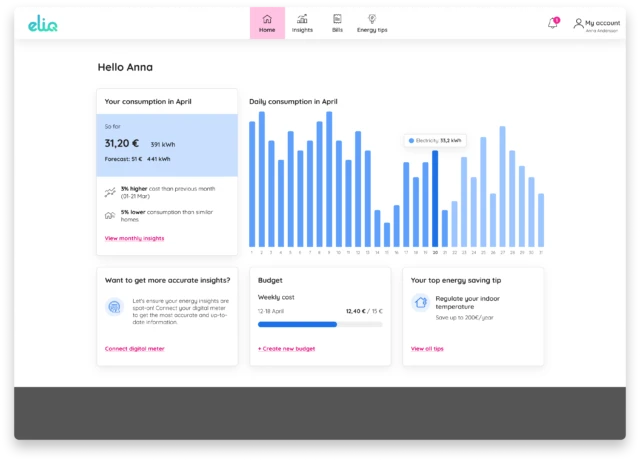This screenshot has width=640, height=461.
Task: Click the Hello Anna heading
Action: (125, 67)
